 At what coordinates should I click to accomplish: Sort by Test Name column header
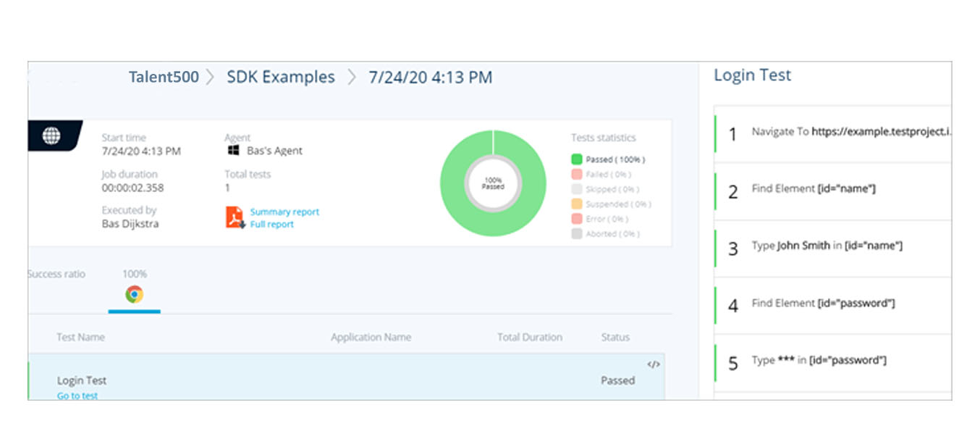pos(80,337)
